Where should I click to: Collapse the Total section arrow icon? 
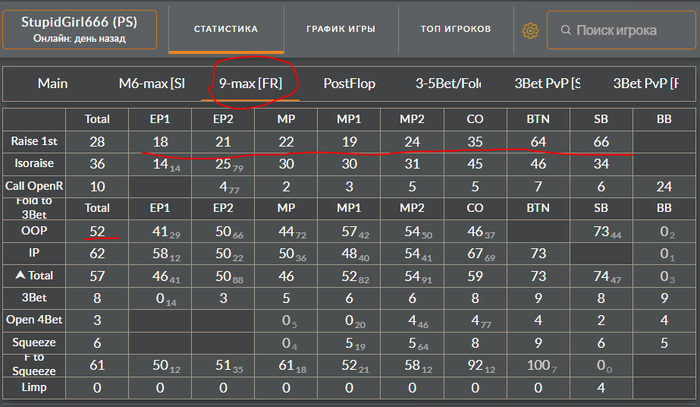20,275
